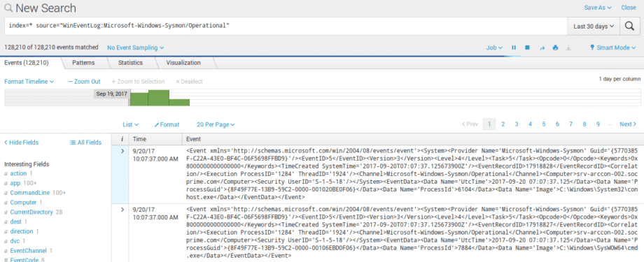Open the 20 Per Page dropdown
This screenshot has width=644, height=262.
point(216,124)
